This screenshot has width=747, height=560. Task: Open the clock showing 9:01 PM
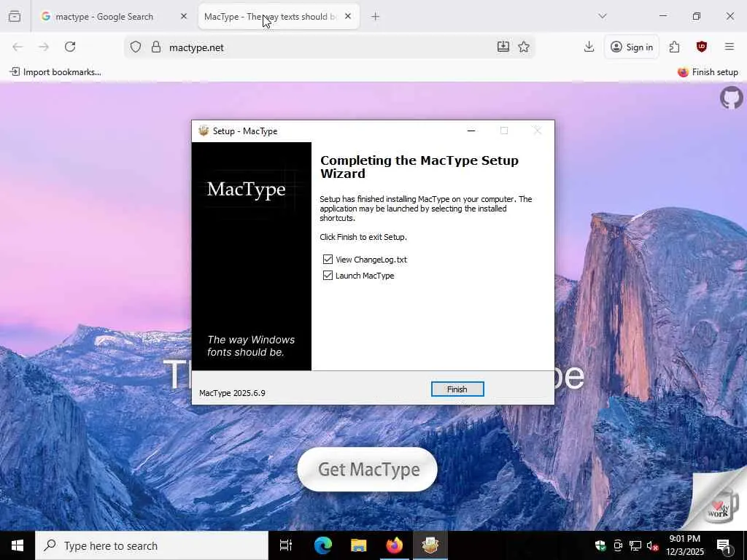pos(684,545)
